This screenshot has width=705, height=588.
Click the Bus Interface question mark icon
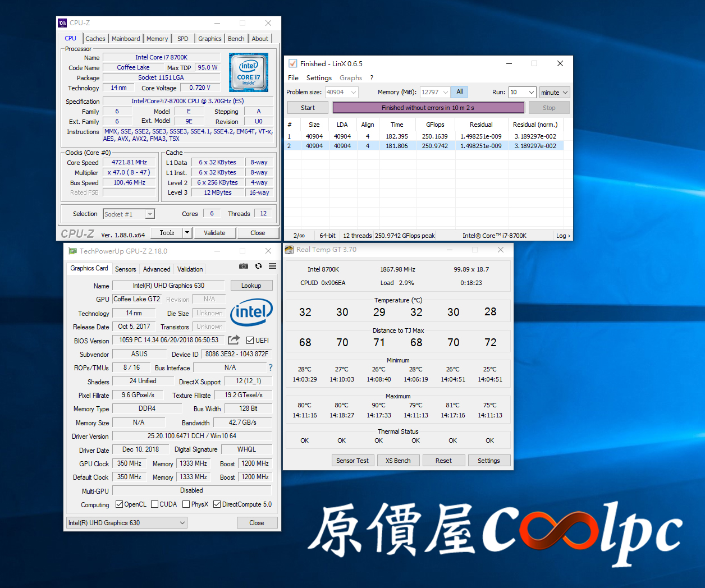tap(271, 367)
